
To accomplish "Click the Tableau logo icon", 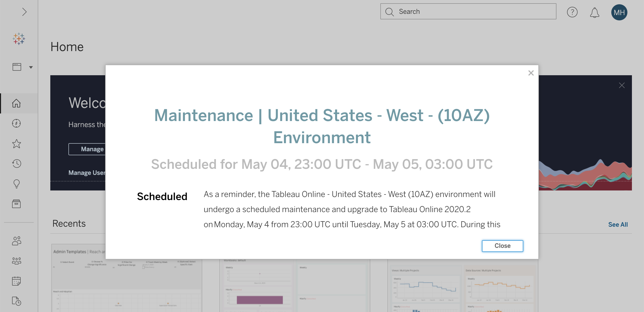I will pos(19,39).
